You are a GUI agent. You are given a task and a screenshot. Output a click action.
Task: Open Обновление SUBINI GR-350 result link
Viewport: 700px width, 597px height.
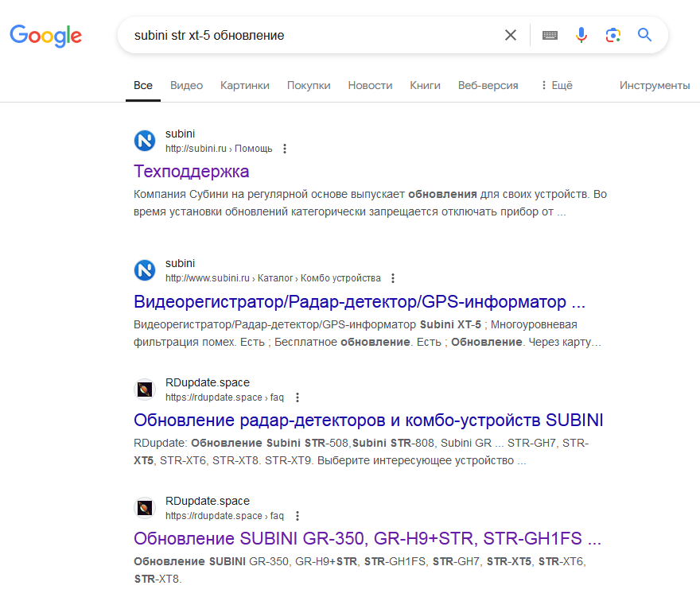367,538
